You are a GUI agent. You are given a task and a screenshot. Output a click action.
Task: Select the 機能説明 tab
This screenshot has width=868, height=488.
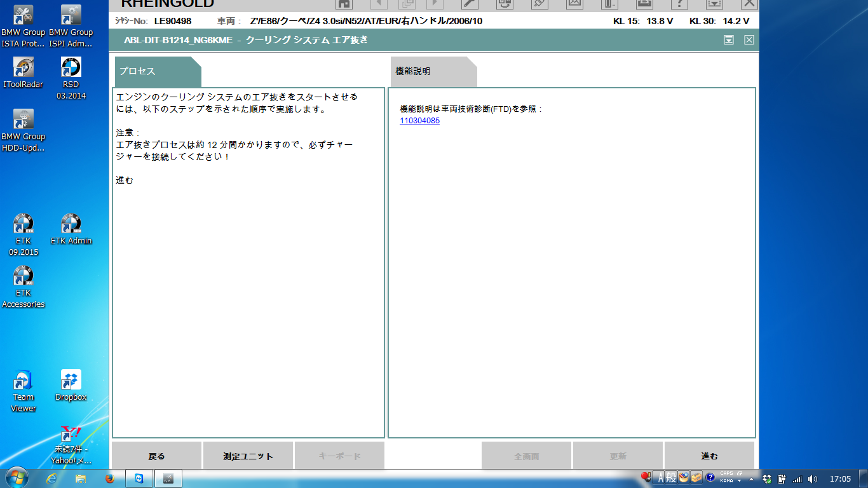(432, 71)
